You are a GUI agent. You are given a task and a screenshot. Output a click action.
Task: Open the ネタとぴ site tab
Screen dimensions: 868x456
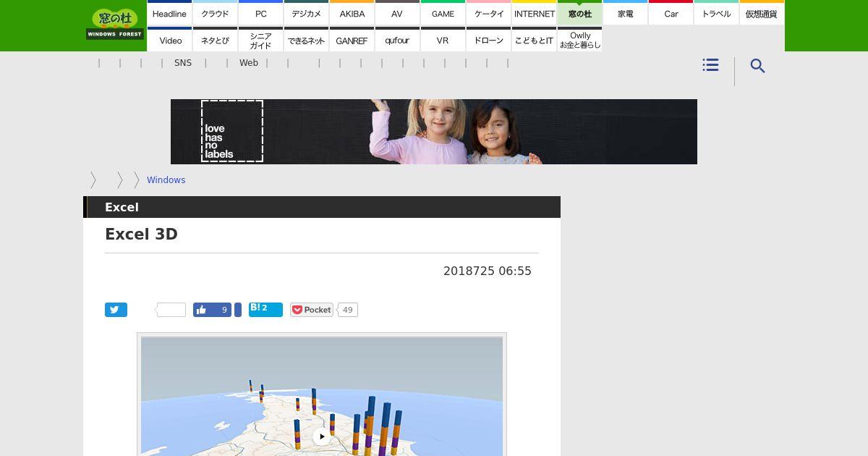pos(215,40)
